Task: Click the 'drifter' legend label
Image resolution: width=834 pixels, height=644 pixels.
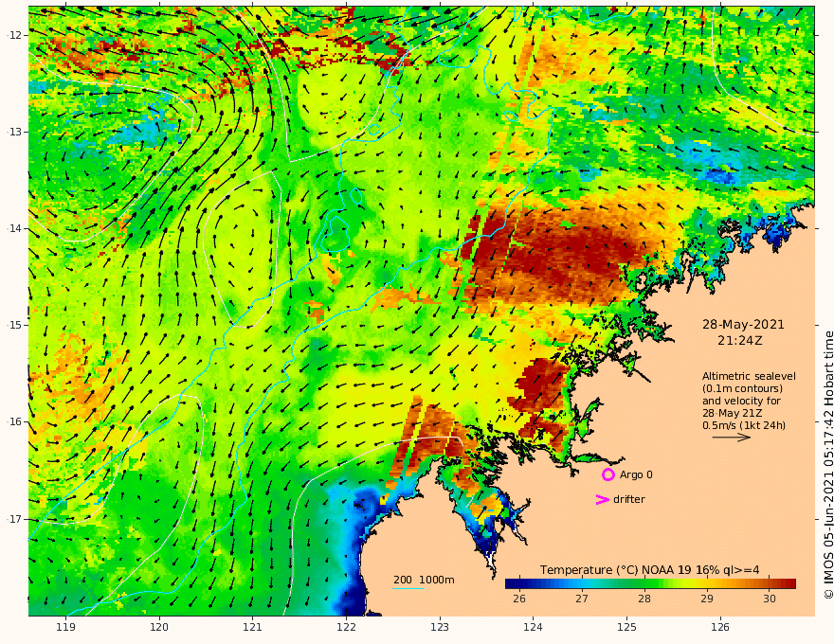Action: click(x=629, y=499)
